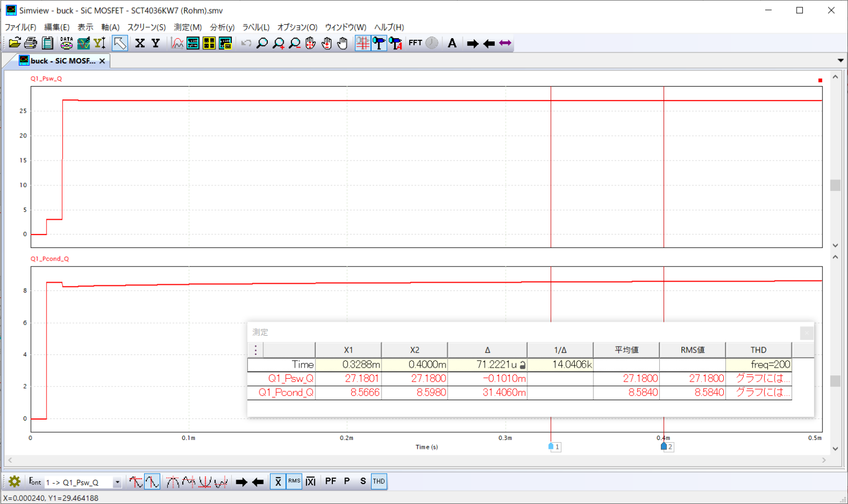Select the arrow pointer tool
This screenshot has width=848, height=504.
tap(120, 43)
